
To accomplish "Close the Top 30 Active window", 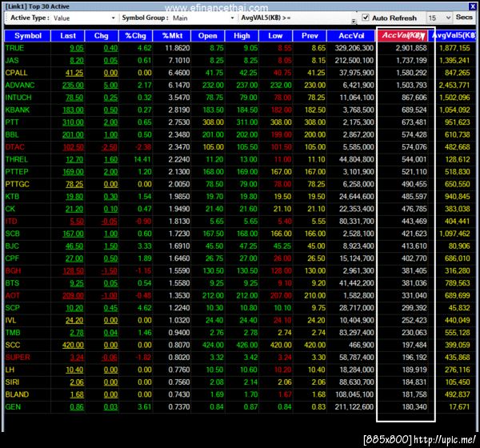I will [x=472, y=6].
